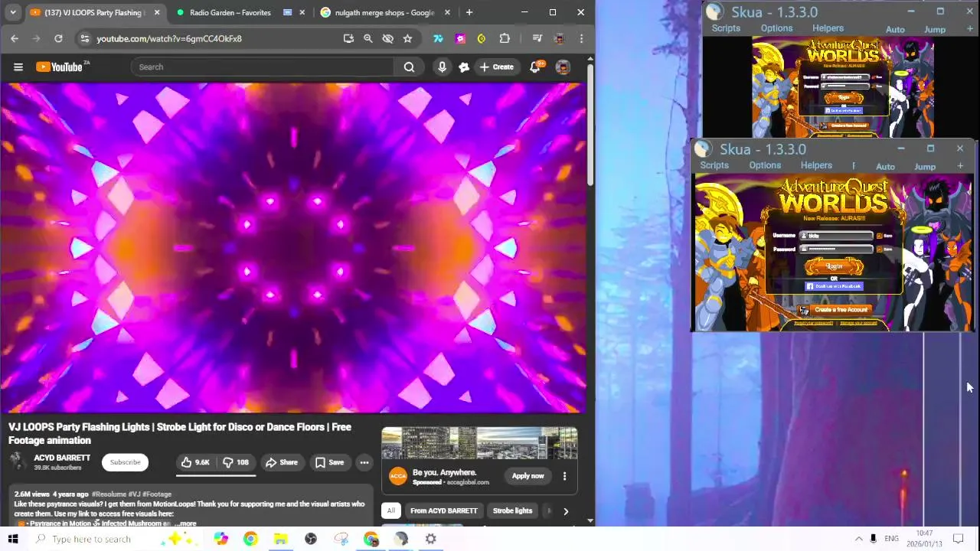Open the YouTube guide hamburger menu

(x=18, y=67)
